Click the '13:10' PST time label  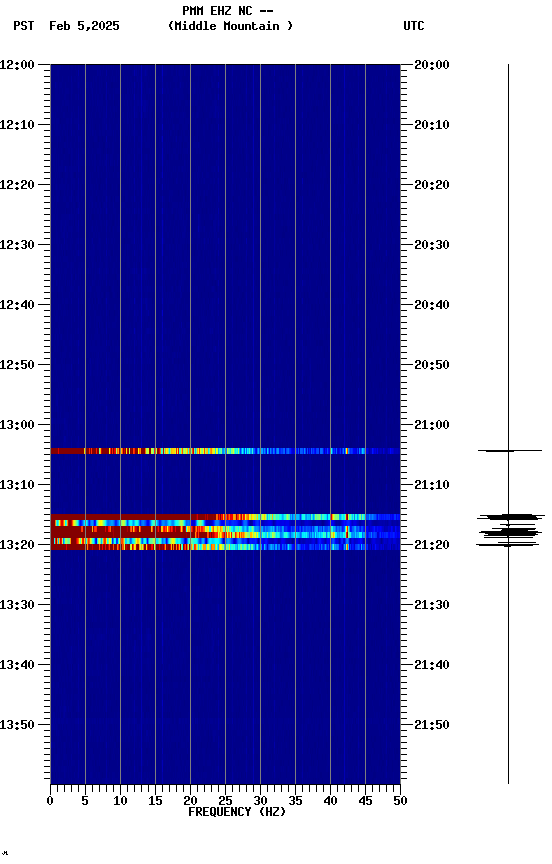pos(17,485)
